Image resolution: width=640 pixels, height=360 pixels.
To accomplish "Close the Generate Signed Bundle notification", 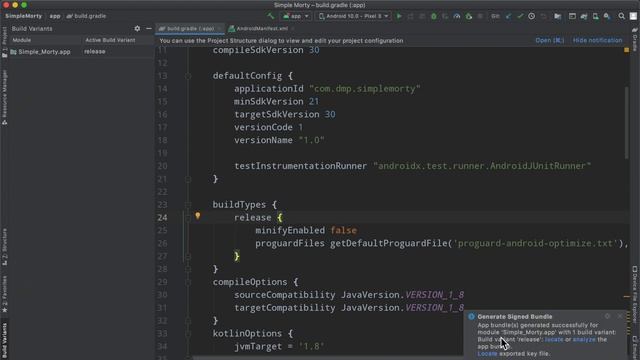I will pos(620,316).
